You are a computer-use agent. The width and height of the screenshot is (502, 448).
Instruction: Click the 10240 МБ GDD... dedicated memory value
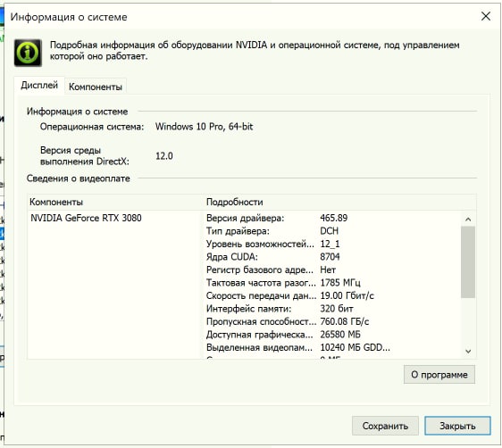355,347
